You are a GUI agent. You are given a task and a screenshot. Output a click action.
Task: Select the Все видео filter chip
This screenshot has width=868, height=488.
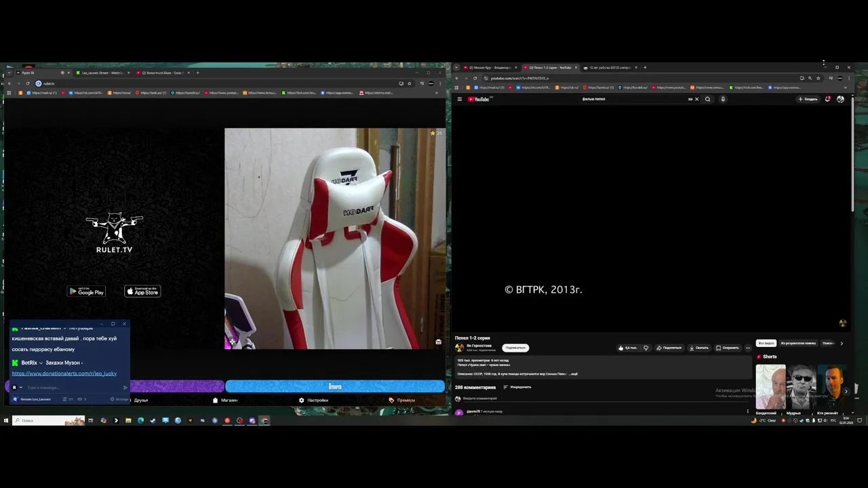pyautogui.click(x=766, y=343)
